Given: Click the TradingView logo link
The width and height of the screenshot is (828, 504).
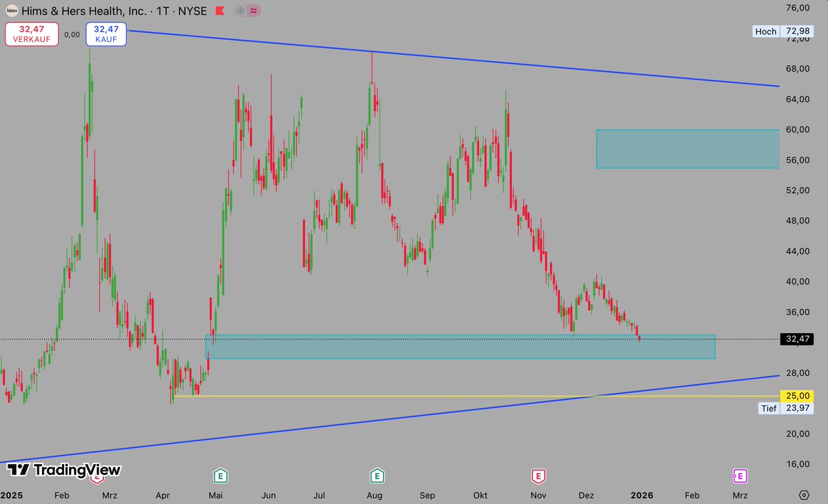Looking at the screenshot, I should (x=63, y=470).
